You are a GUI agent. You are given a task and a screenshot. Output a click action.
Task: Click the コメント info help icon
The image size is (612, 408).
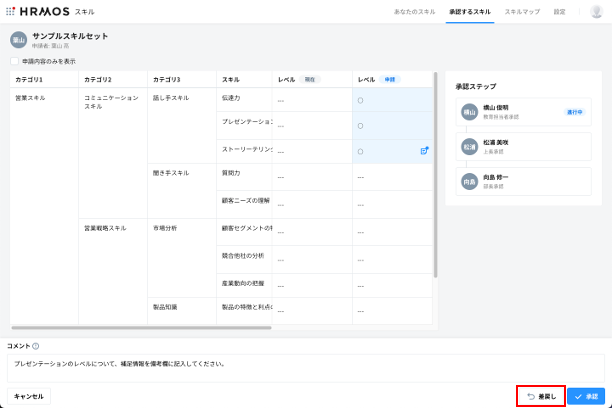point(36,345)
